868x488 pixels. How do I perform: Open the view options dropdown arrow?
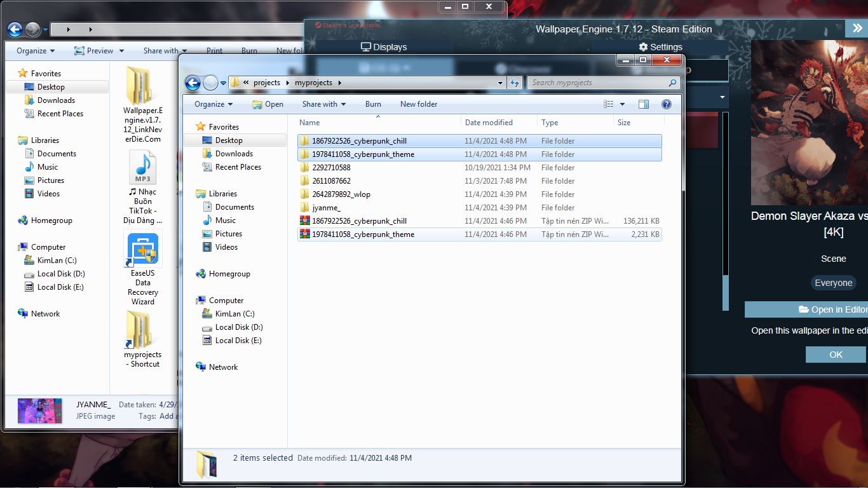point(622,104)
